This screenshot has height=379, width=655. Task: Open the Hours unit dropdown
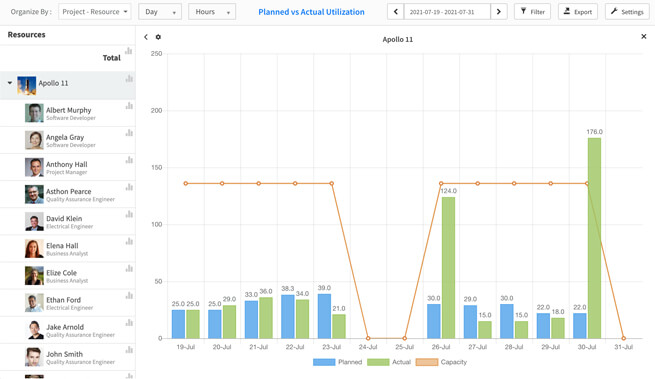click(x=212, y=12)
